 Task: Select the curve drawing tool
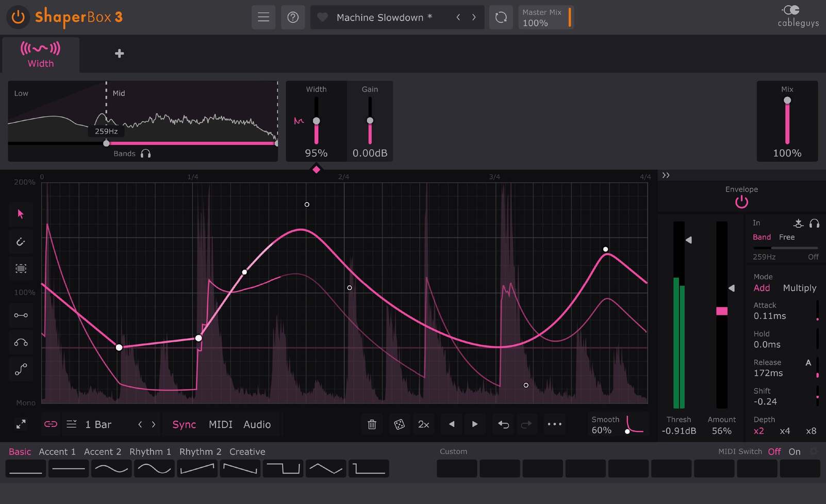[x=21, y=342]
